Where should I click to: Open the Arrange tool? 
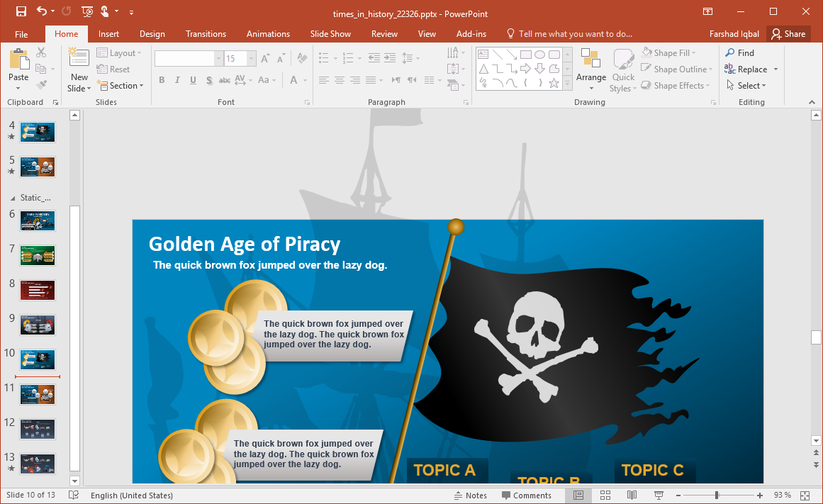(590, 69)
